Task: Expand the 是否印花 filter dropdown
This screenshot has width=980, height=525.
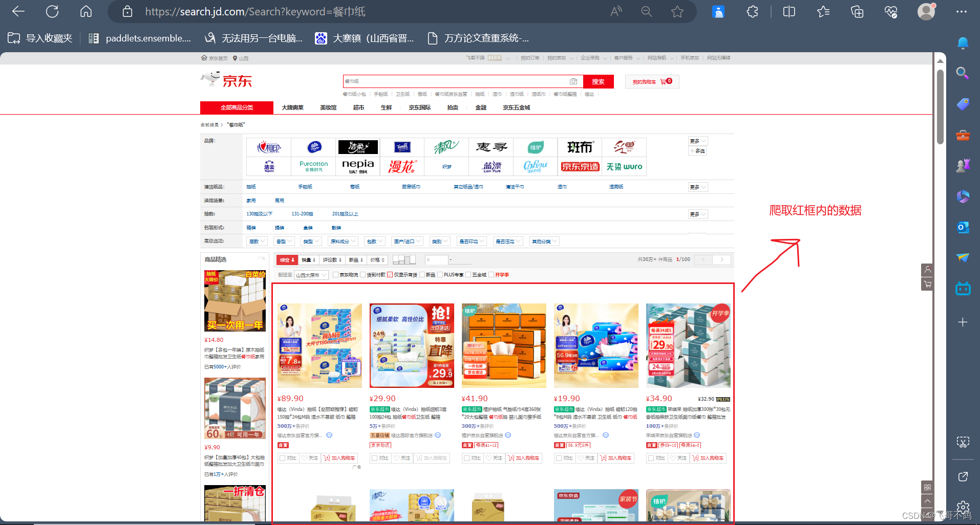Action: [471, 241]
